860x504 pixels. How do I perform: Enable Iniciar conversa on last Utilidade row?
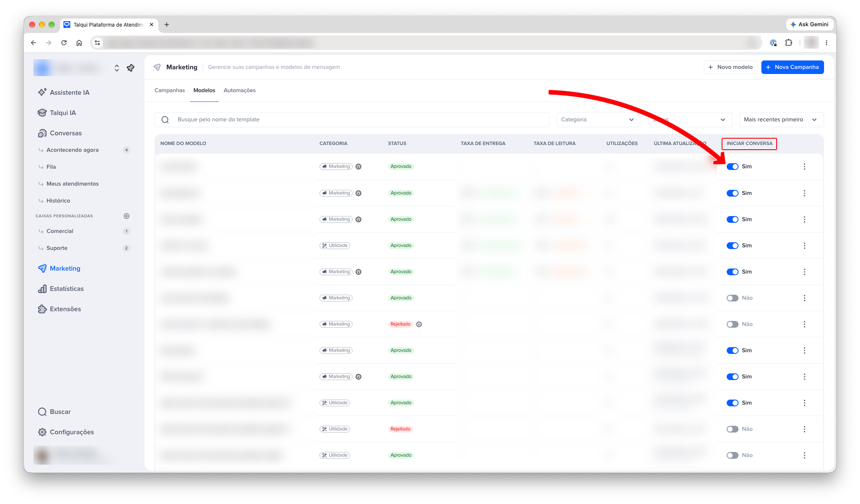(732, 455)
